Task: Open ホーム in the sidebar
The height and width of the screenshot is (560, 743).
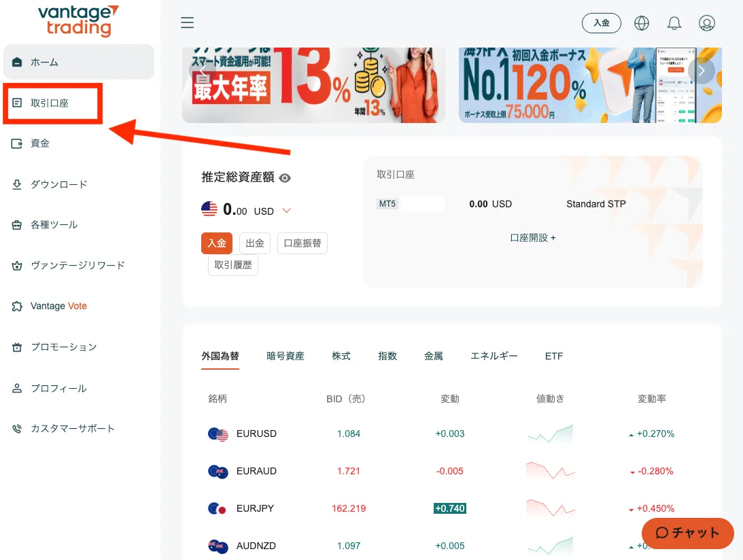Action: 79,62
